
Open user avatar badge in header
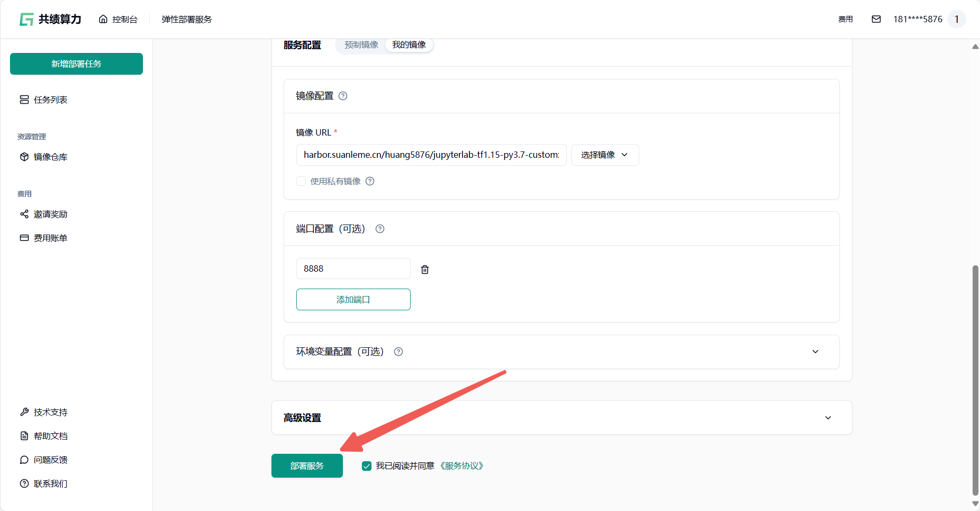(x=956, y=19)
